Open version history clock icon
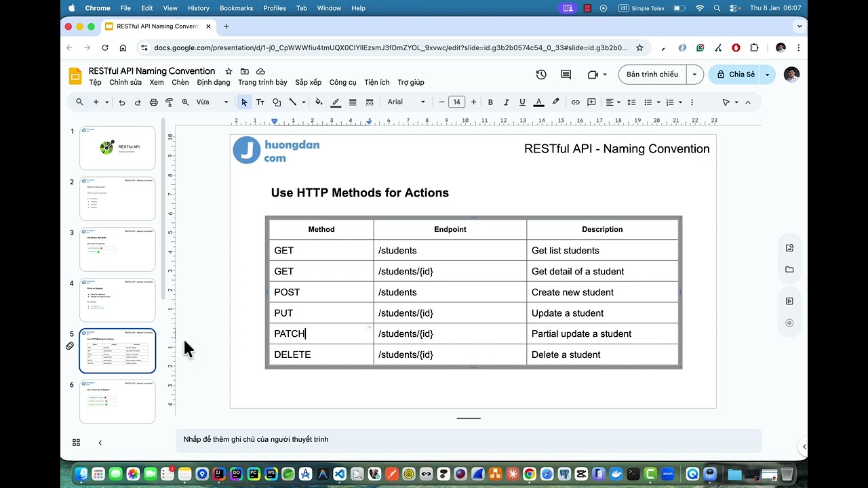Viewport: 868px width, 488px height. (x=541, y=75)
